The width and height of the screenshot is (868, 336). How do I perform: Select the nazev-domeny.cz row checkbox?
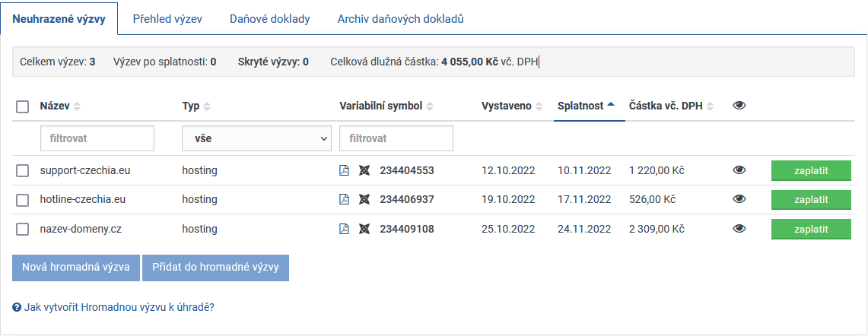23,229
